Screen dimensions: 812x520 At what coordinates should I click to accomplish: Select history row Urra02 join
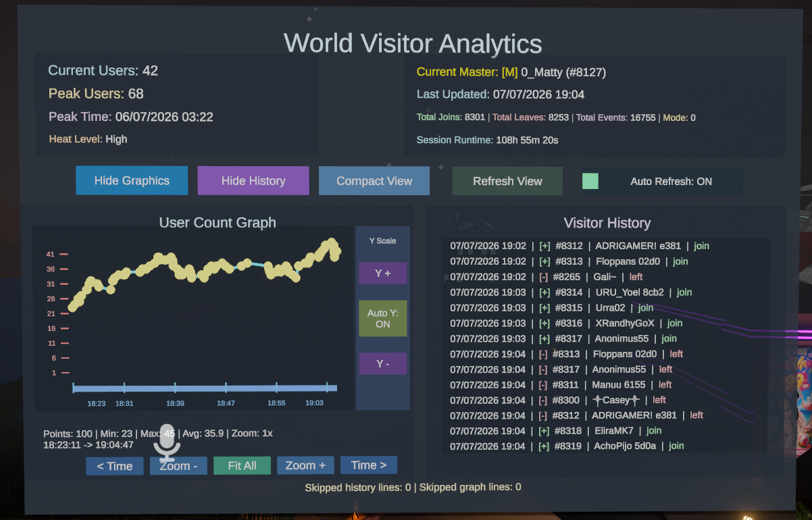coord(552,308)
